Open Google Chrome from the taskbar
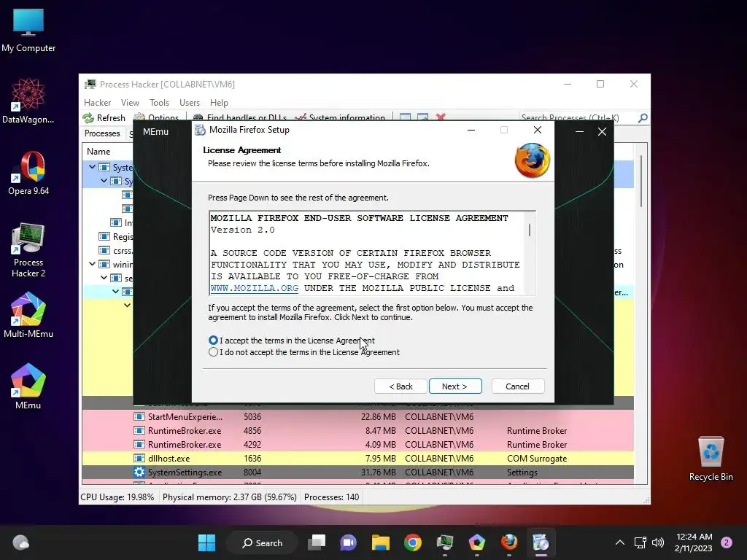747x560 pixels. (x=413, y=542)
